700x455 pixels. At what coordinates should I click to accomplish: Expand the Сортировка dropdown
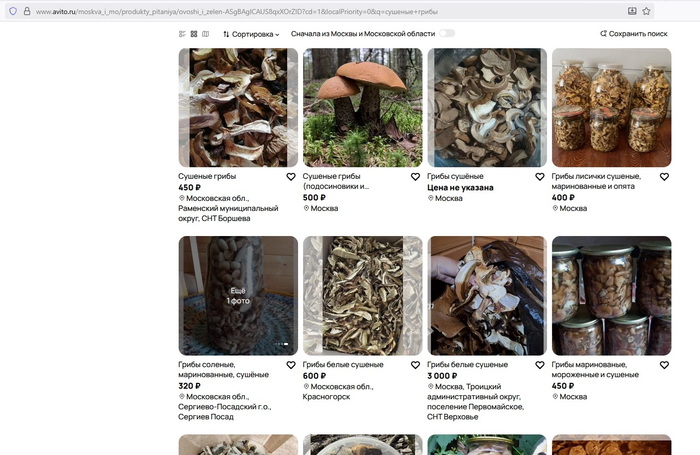tap(237, 33)
